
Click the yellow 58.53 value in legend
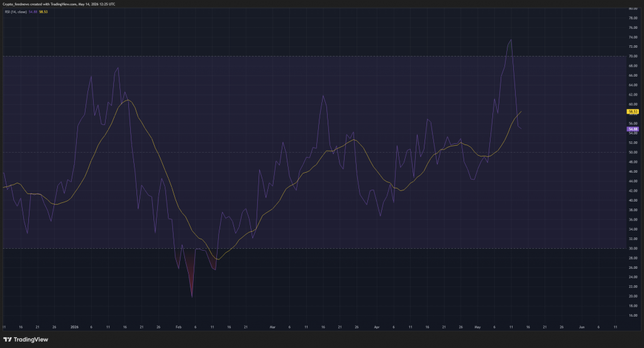(43, 12)
